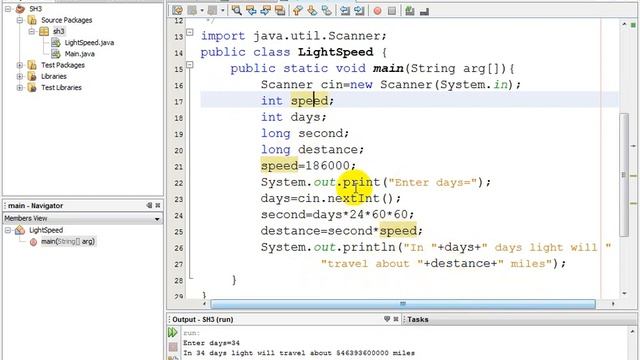Minimize the Navigator panel
The height and width of the screenshot is (360, 640).
click(x=149, y=205)
